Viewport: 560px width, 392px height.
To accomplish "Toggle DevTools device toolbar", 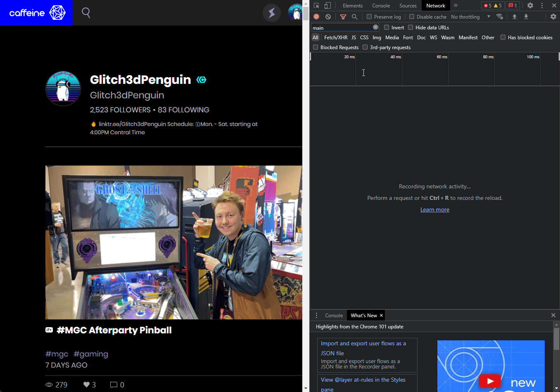I will click(x=327, y=5).
